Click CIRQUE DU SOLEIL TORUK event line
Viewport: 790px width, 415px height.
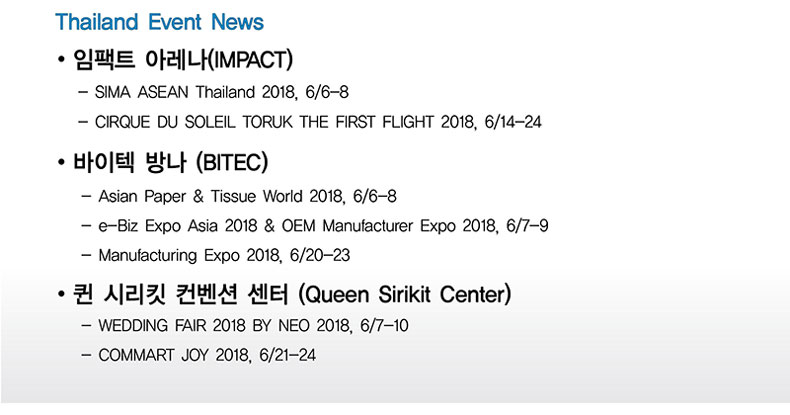pyautogui.click(x=318, y=122)
